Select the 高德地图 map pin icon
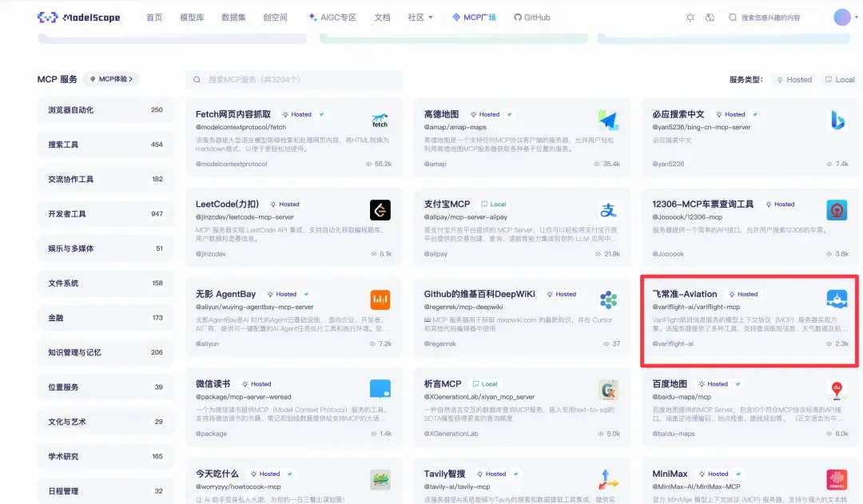This screenshot has width=863, height=504. tap(608, 121)
